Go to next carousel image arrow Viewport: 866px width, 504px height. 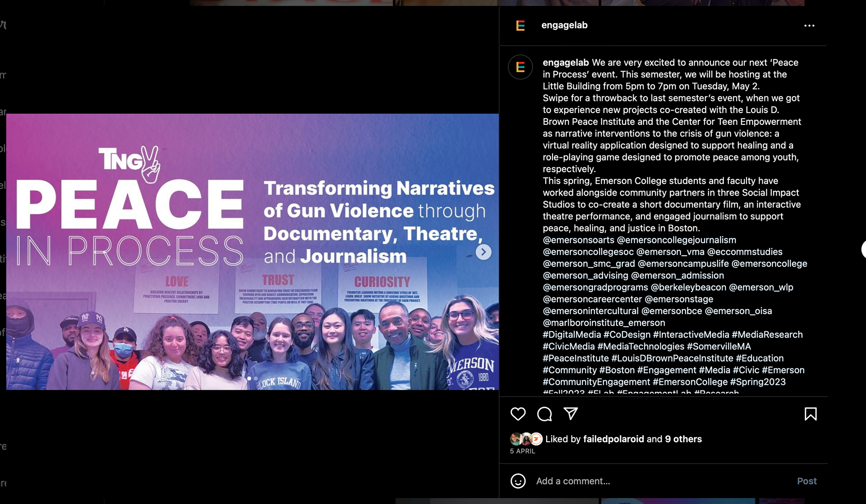tap(484, 252)
